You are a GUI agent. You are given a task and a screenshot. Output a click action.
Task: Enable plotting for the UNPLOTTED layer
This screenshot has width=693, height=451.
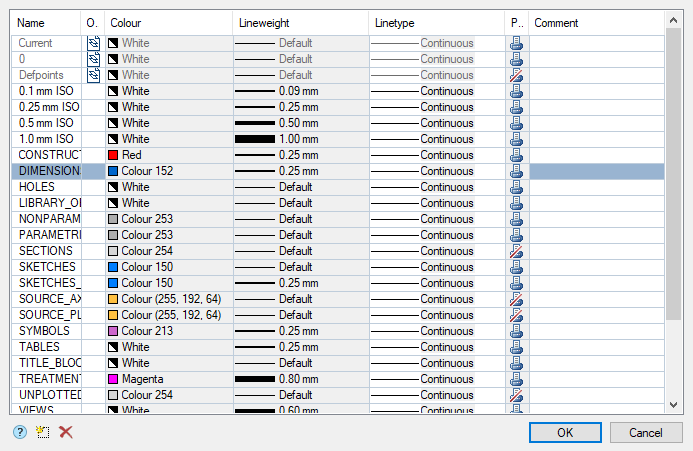pyautogui.click(x=516, y=395)
